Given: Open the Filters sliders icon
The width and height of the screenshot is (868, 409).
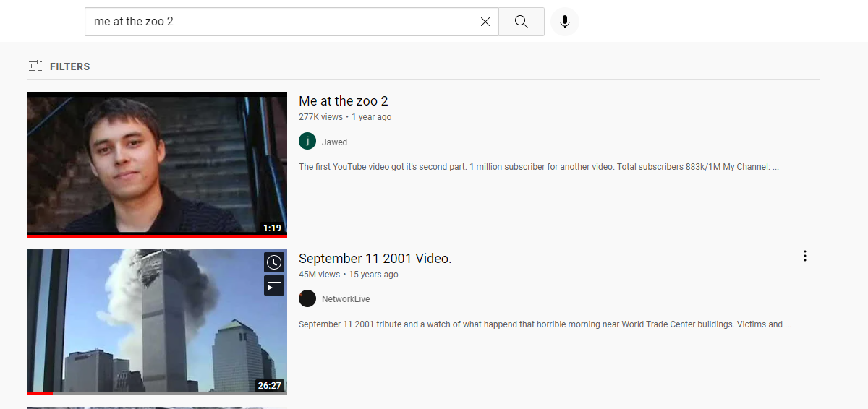Looking at the screenshot, I should [35, 66].
